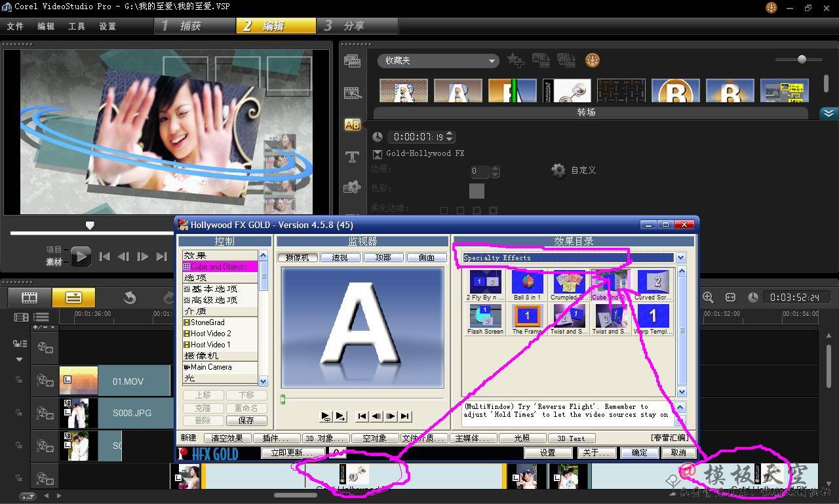Toggle overlay track 2 visibility
The height and width of the screenshot is (504, 839).
click(44, 413)
